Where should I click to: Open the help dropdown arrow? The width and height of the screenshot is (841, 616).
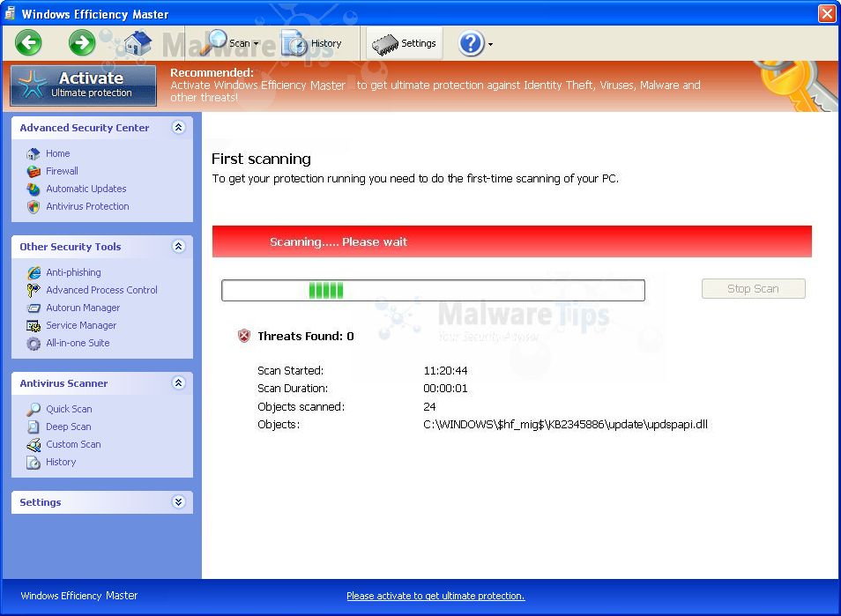tap(490, 44)
